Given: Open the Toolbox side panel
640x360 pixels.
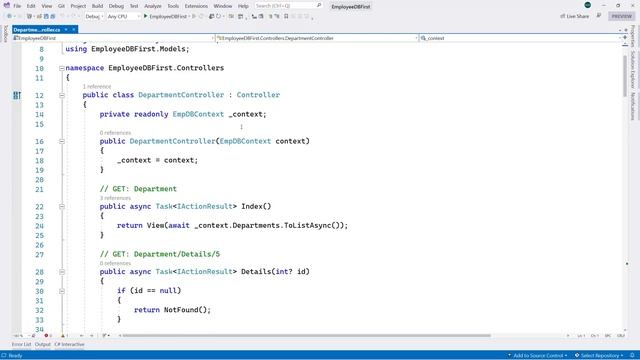Looking at the screenshot, I should [x=5, y=33].
